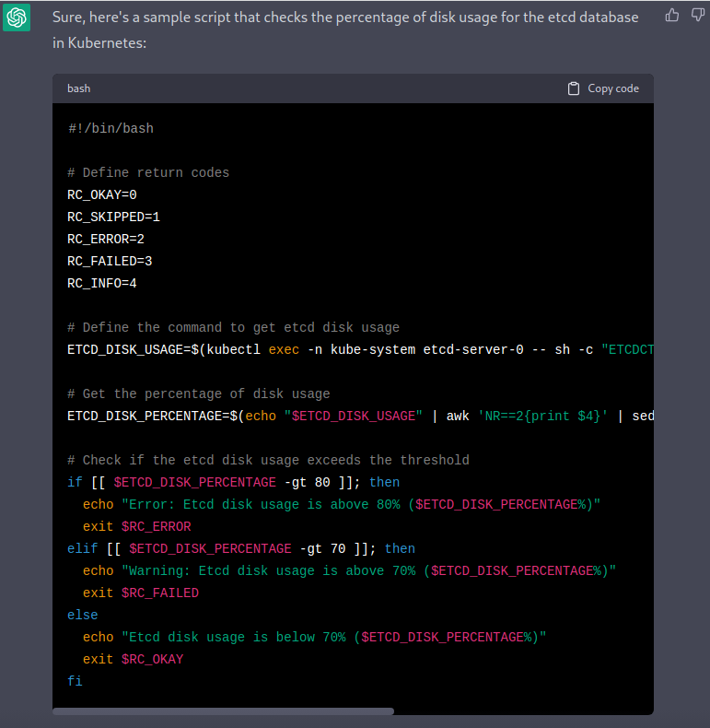Click the 'exit $RC_FAILED' line
Viewport: 710px width, 728px height.
click(x=141, y=593)
